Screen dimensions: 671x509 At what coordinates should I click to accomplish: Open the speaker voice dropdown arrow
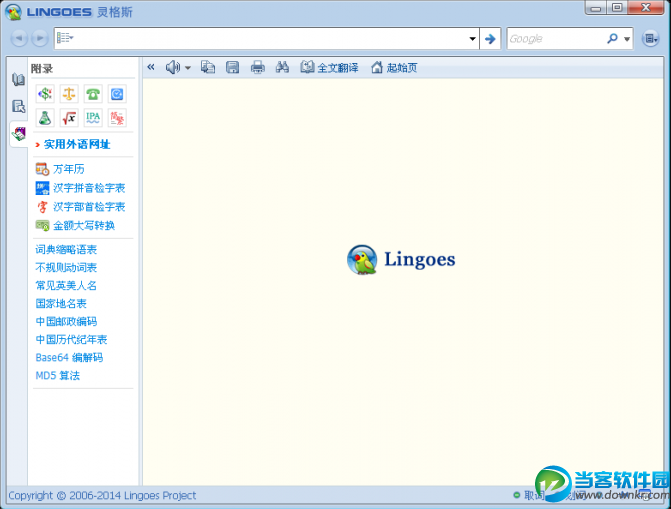tap(187, 68)
